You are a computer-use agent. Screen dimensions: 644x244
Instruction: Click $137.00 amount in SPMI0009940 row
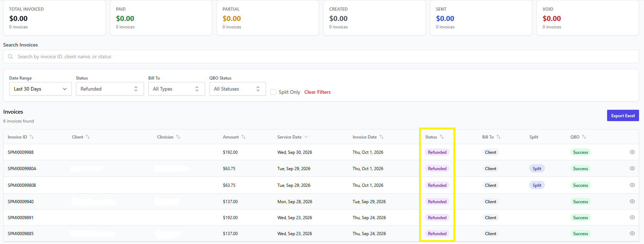tap(230, 201)
